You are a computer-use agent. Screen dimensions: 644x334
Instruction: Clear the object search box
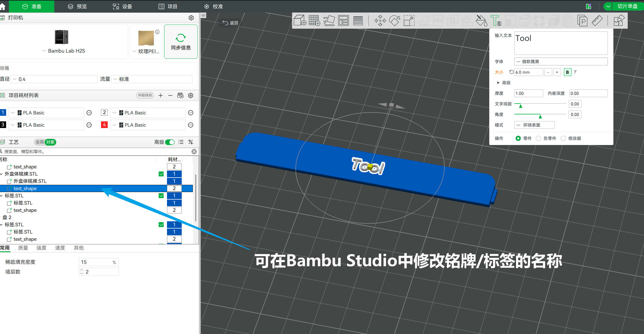pyautogui.click(x=194, y=151)
